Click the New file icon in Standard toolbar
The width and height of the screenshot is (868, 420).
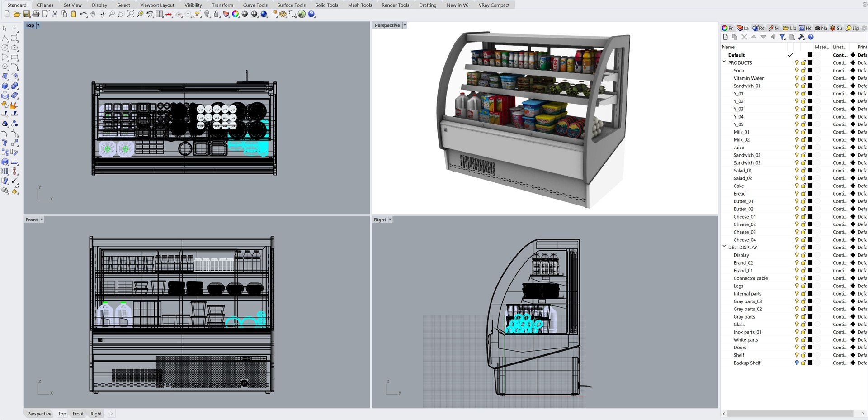tap(7, 14)
